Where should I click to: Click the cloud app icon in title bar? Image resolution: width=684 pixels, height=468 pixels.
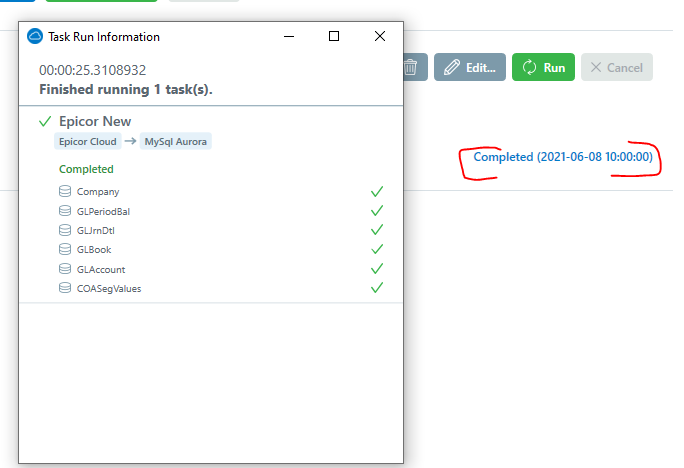35,36
